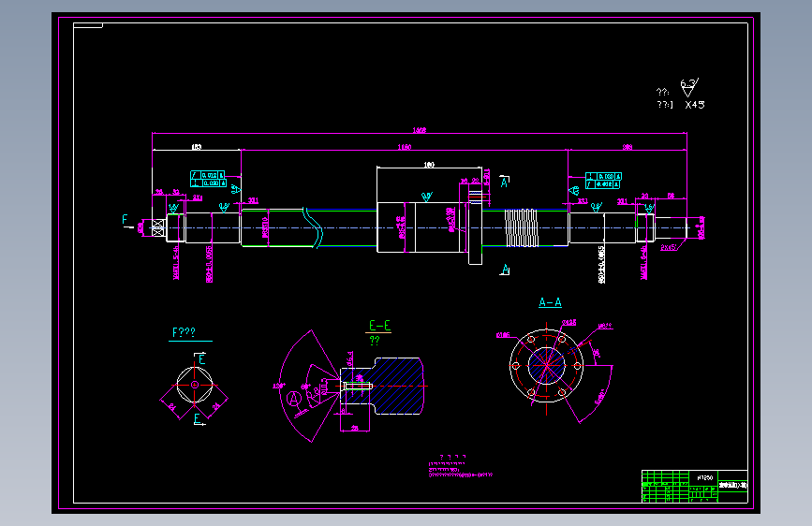Click the 1180 length dimension

(405, 147)
